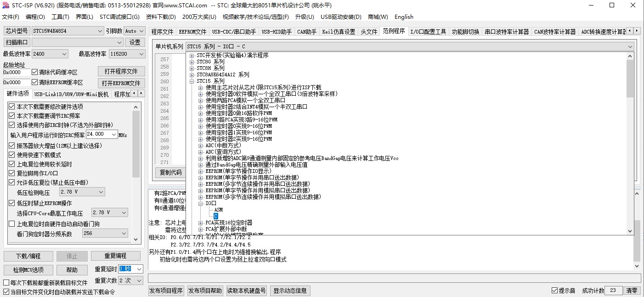Toggle 清除代码缓冲区 checkbox
644x297 pixels.
click(35, 72)
